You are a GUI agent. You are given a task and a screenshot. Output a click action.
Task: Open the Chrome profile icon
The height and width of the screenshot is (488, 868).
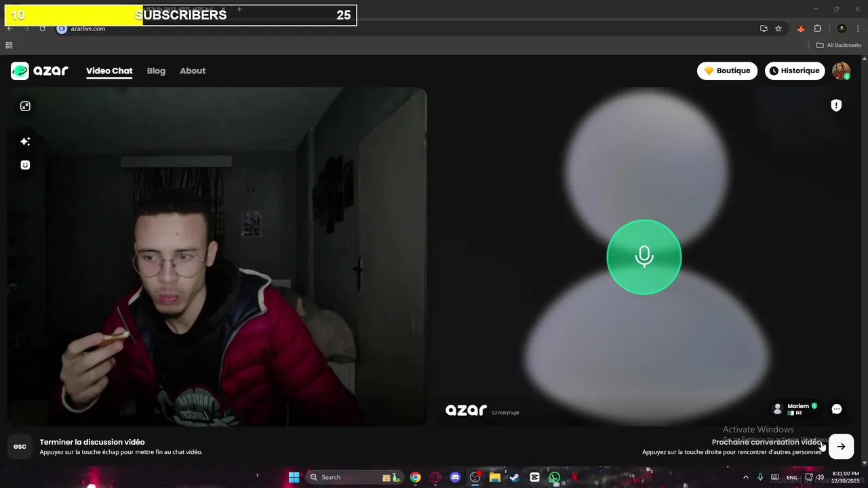coord(842,28)
